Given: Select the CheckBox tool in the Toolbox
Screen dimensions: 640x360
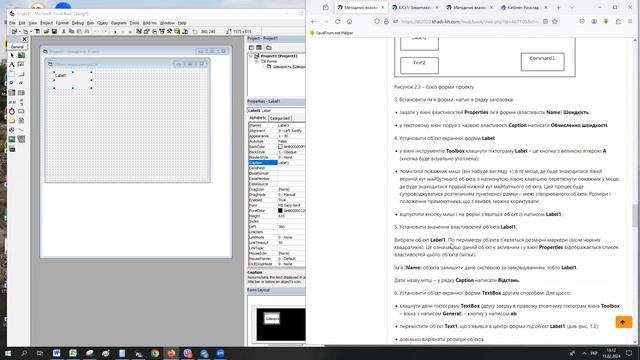Looking at the screenshot, I should [x=12, y=83].
